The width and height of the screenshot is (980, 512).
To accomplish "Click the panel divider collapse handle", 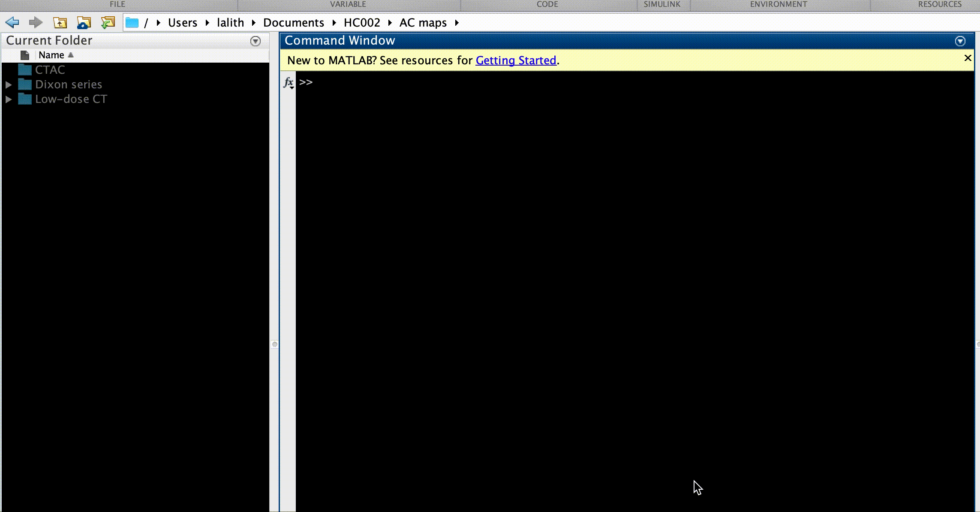I will pyautogui.click(x=275, y=344).
